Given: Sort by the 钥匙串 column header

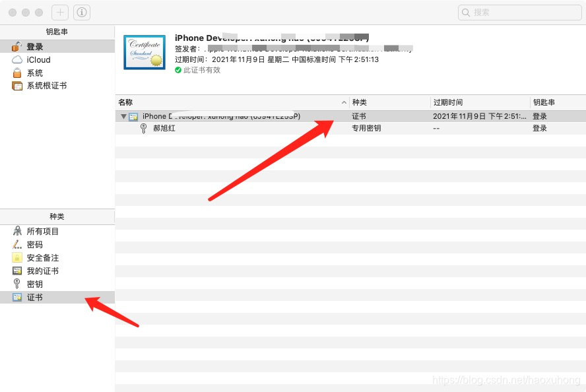Looking at the screenshot, I should click(x=558, y=102).
